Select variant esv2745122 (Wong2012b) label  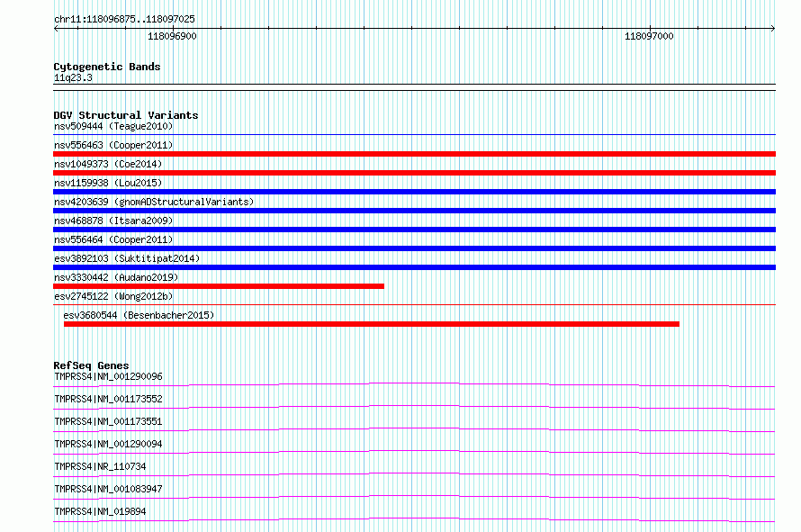click(113, 296)
